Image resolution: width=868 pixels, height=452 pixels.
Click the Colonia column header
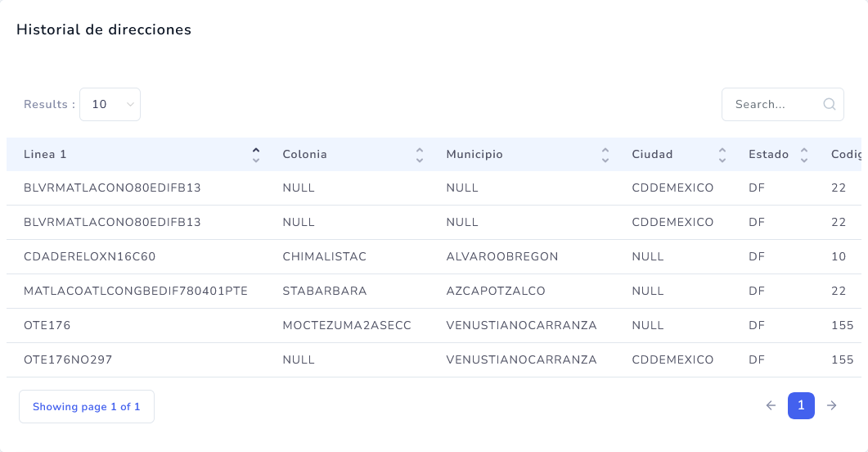(x=305, y=154)
